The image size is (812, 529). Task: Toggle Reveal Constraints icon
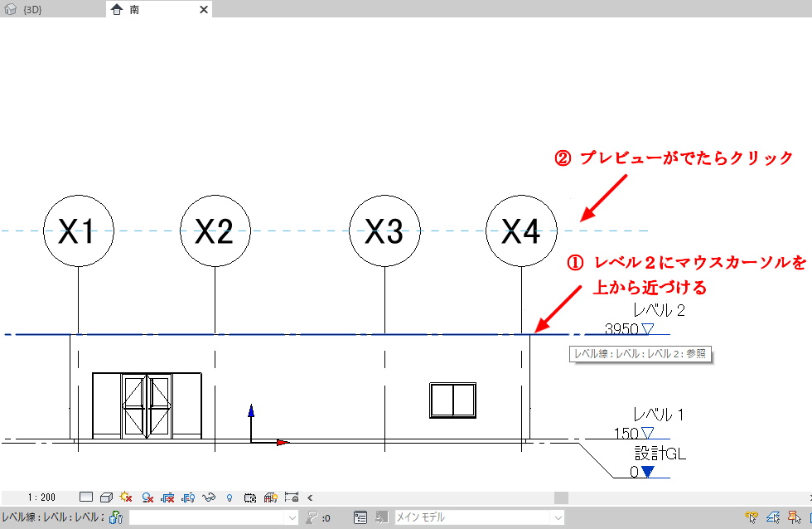292,497
